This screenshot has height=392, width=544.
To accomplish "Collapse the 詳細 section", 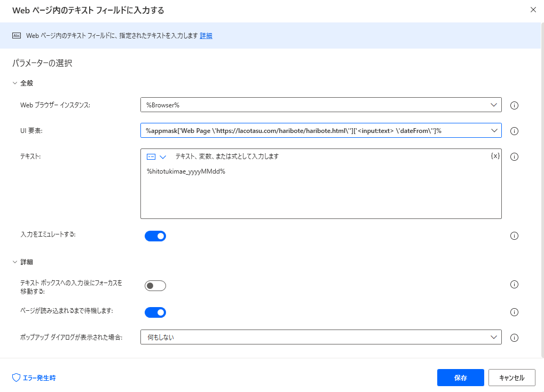I will (x=15, y=262).
